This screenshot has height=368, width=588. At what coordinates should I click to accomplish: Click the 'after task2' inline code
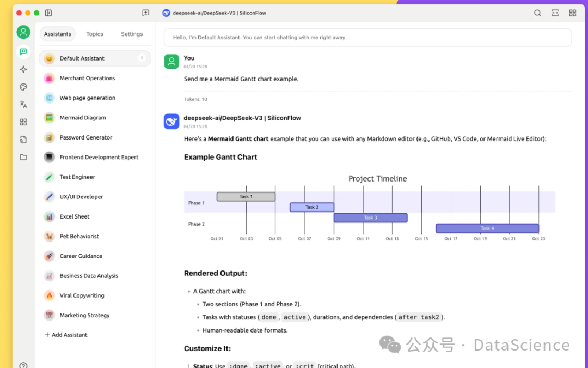coord(419,317)
